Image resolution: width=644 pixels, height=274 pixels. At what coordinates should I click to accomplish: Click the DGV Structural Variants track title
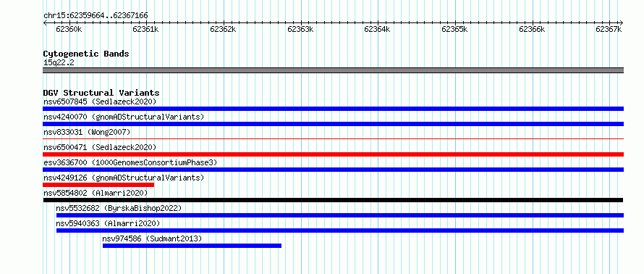tap(101, 93)
